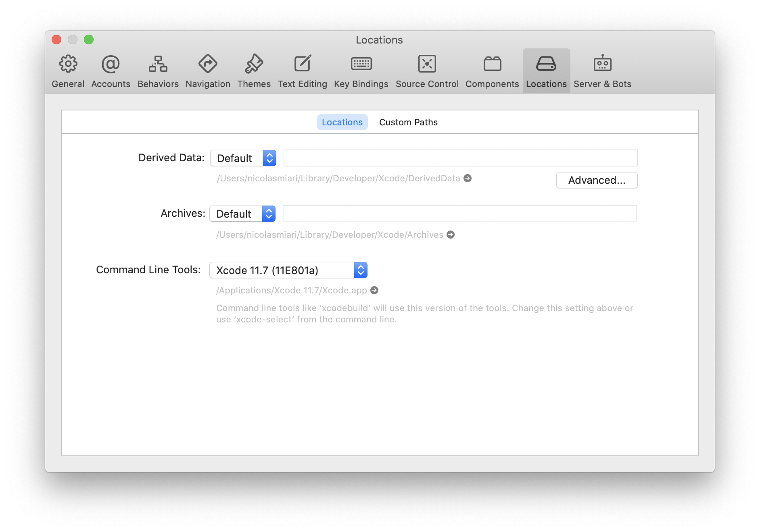Reveal Xcode.app location via arrow icon

tap(374, 290)
